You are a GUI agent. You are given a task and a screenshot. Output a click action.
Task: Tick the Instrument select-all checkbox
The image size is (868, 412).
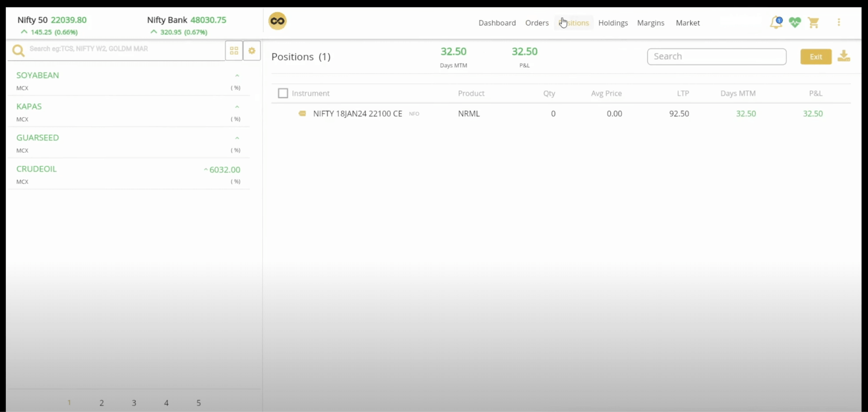click(x=283, y=93)
